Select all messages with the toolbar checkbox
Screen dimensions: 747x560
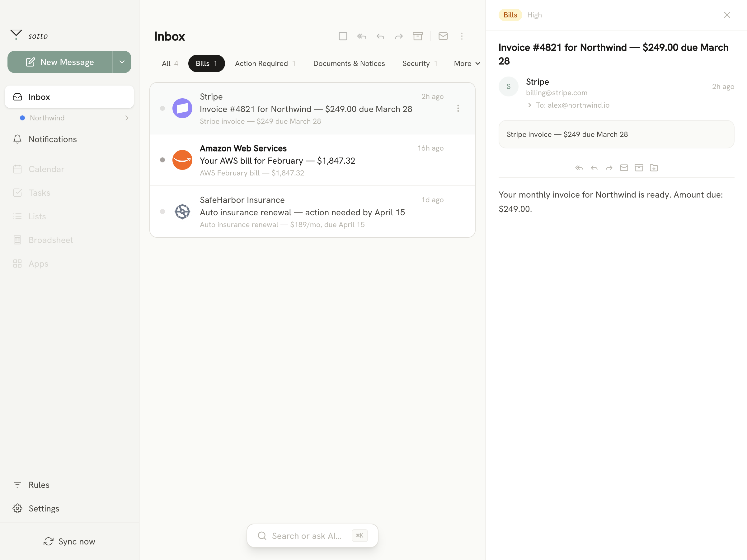coord(343,36)
